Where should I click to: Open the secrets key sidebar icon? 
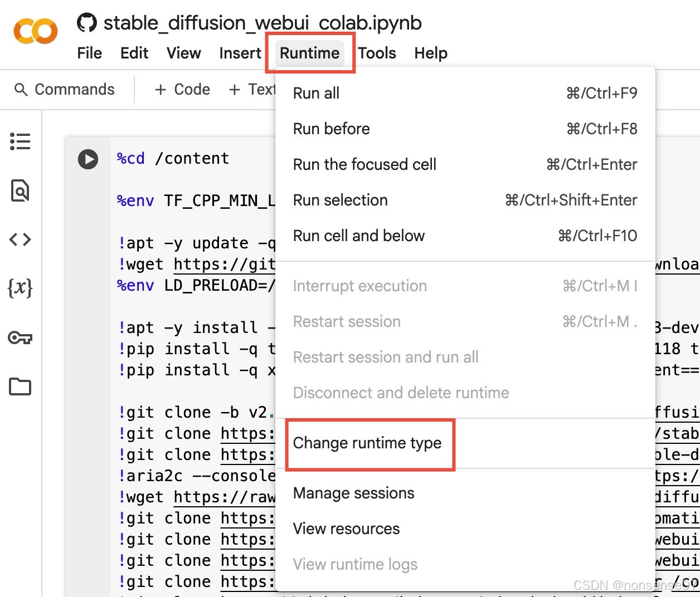point(20,337)
